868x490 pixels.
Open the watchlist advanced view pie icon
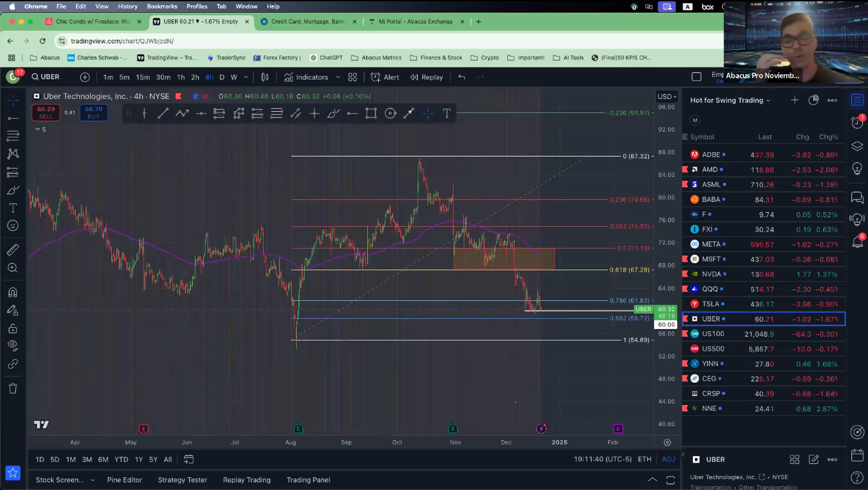pos(814,100)
